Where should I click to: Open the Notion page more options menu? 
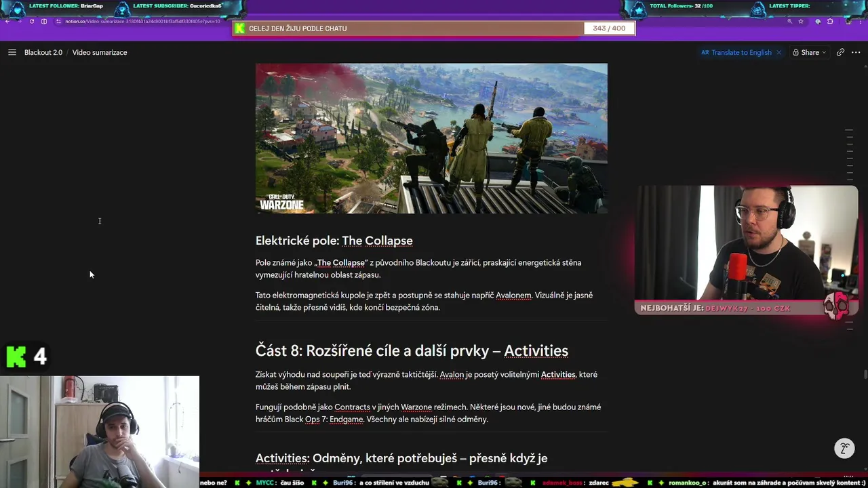click(856, 52)
